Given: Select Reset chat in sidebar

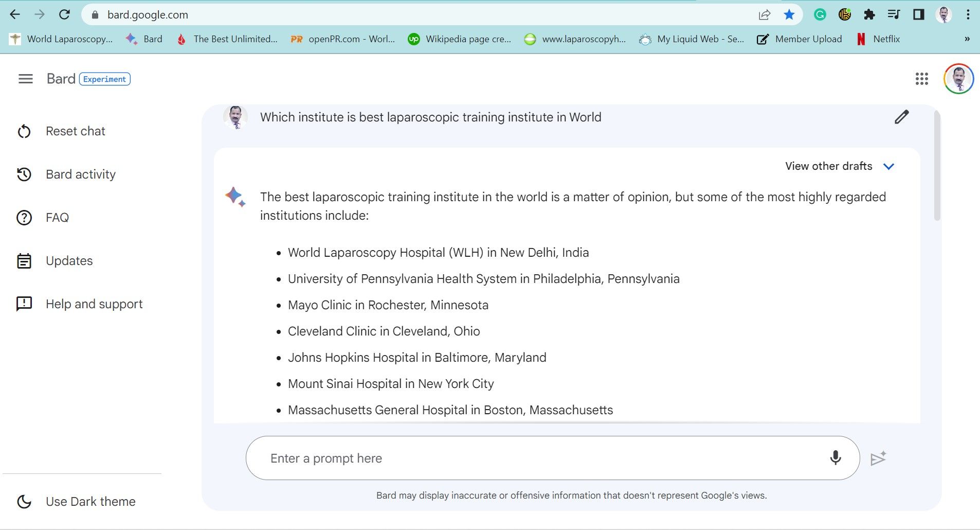Looking at the screenshot, I should click(75, 131).
